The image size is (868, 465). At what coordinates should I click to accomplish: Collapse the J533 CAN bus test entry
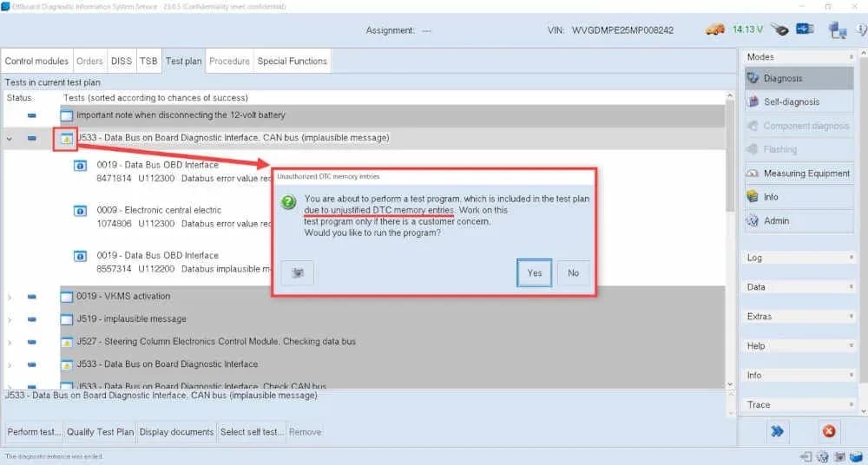tap(9, 139)
